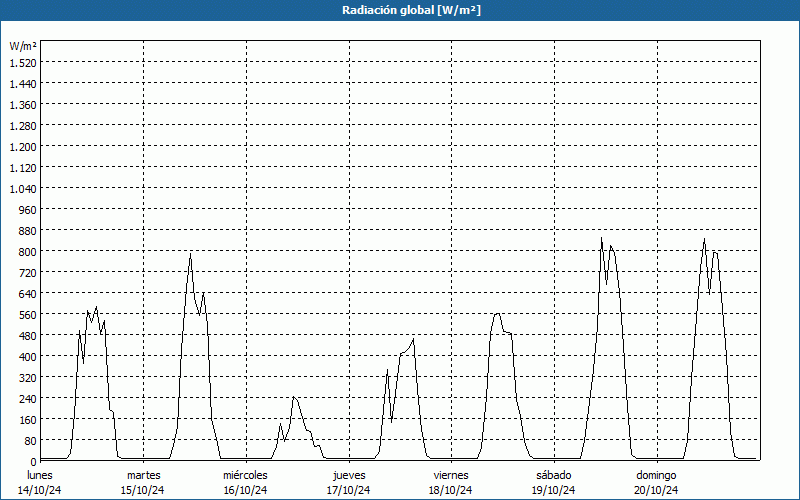Select the 800 y-axis value

(x=28, y=252)
